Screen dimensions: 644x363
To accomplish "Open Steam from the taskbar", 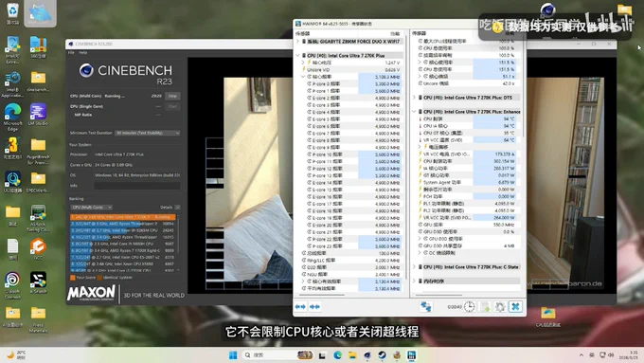I will (382, 355).
